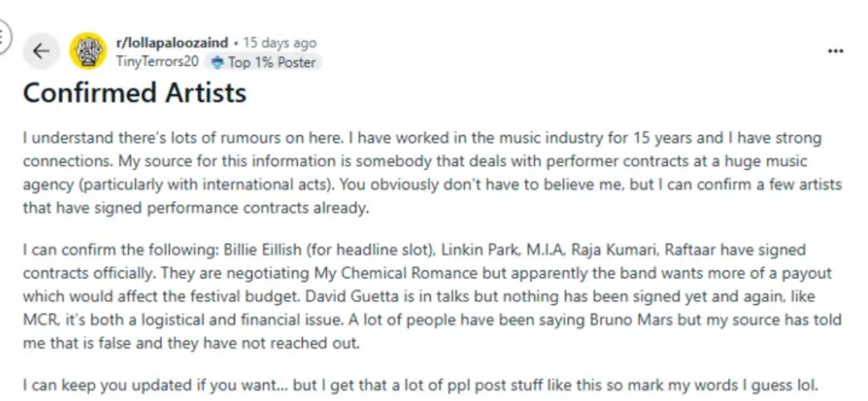Click the blue Top 1% Poster badge icon

click(x=216, y=62)
